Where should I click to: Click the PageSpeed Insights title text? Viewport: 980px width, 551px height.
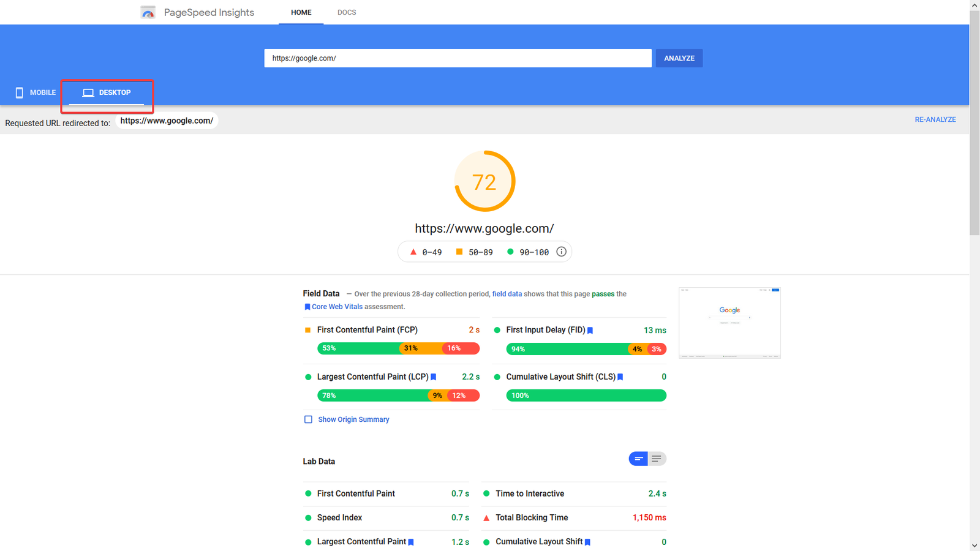[x=209, y=12]
